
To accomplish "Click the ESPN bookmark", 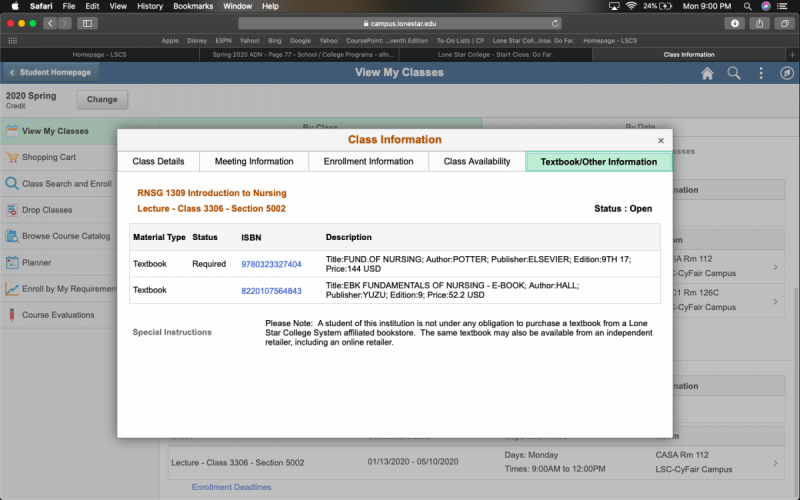I will pos(223,41).
